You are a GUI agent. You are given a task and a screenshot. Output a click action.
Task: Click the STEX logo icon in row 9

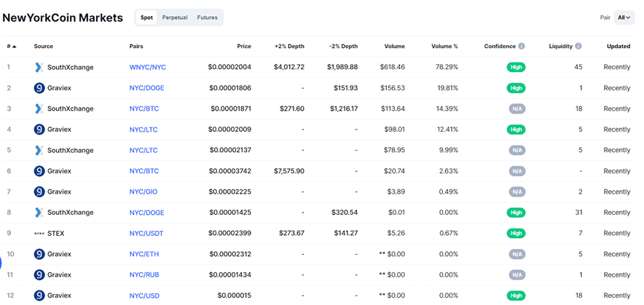click(39, 234)
